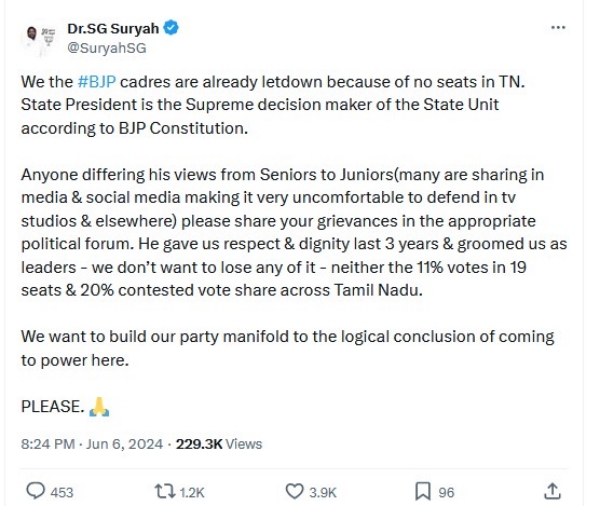Open the three-dot more options menu
The width and height of the screenshot is (600, 506).
coord(558,28)
